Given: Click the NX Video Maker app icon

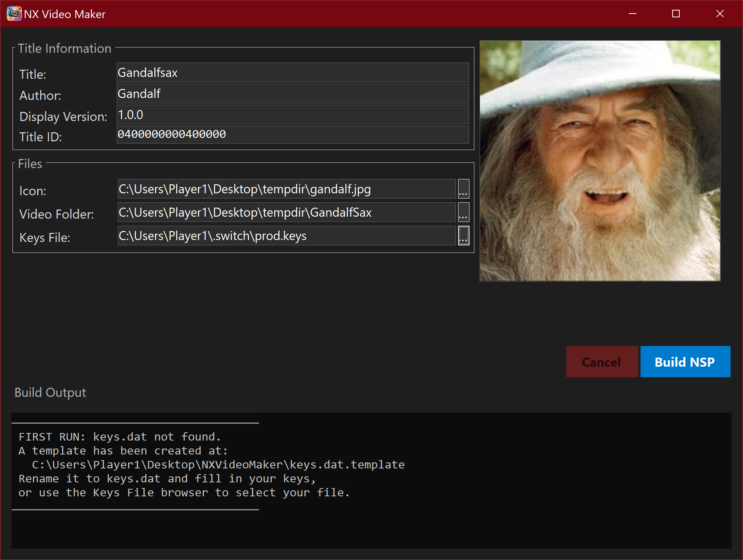Looking at the screenshot, I should (x=14, y=14).
